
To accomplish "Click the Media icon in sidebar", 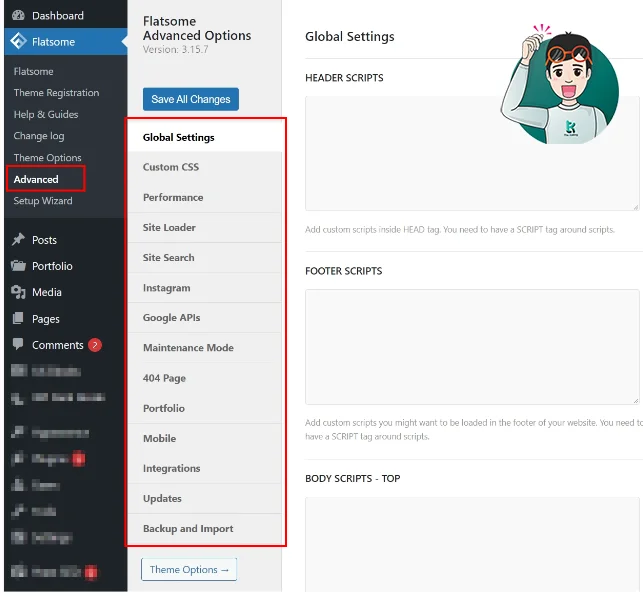I will pyautogui.click(x=18, y=292).
